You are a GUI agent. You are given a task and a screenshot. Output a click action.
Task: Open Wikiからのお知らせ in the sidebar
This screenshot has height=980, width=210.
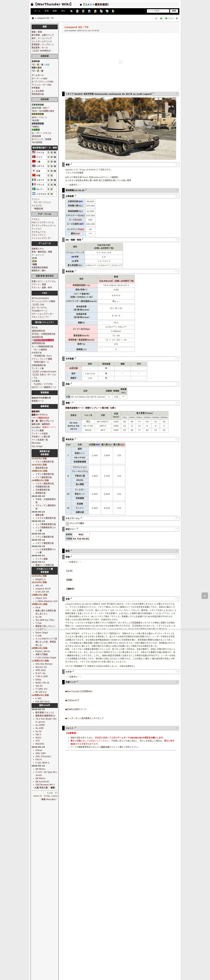point(41,398)
